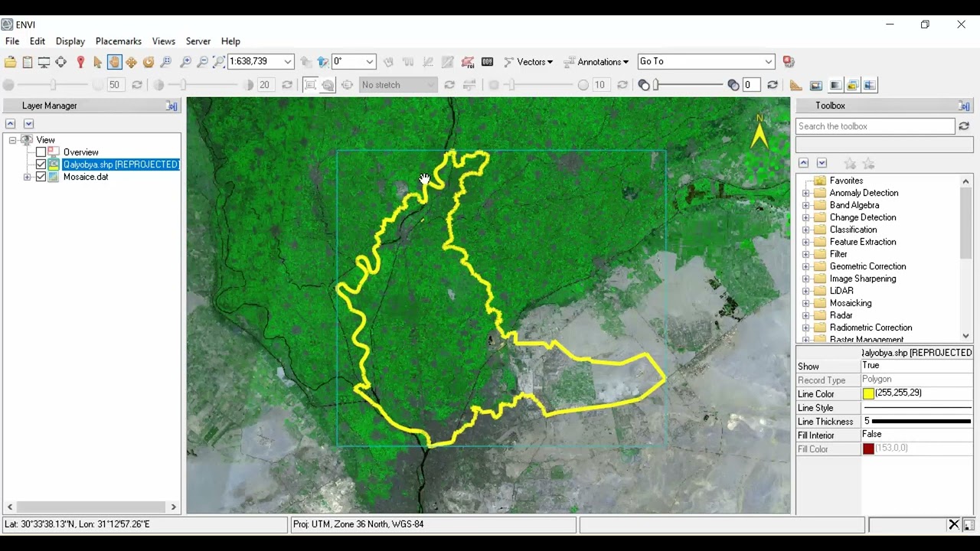The height and width of the screenshot is (551, 980).
Task: Click the Fixed Zoom In icon
Action: tap(185, 62)
